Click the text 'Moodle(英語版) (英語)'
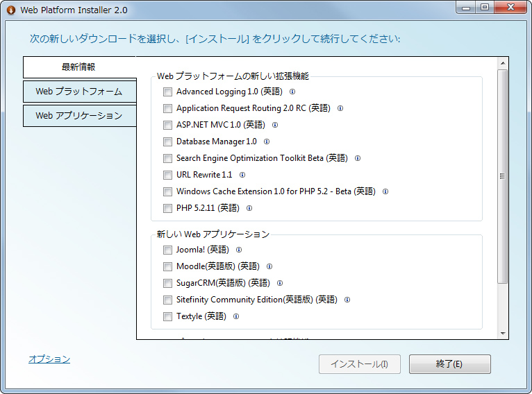This screenshot has width=532, height=394. [218, 266]
